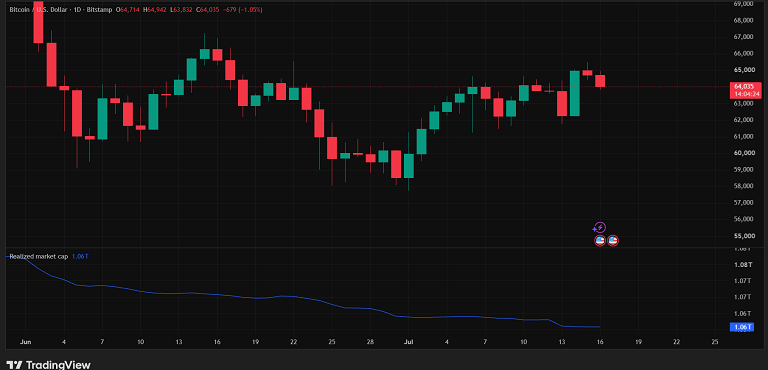Click the 62,000 price axis label

743,120
